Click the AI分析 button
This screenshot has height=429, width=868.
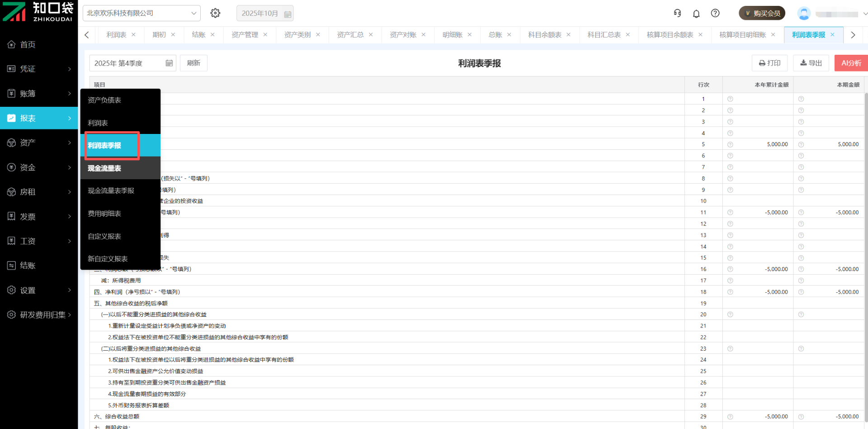851,63
